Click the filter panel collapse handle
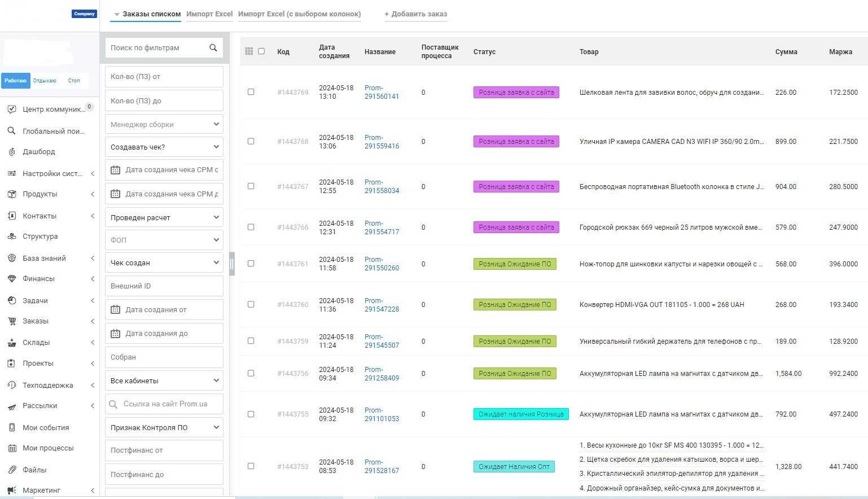Image resolution: width=868 pixels, height=499 pixels. pos(232,264)
